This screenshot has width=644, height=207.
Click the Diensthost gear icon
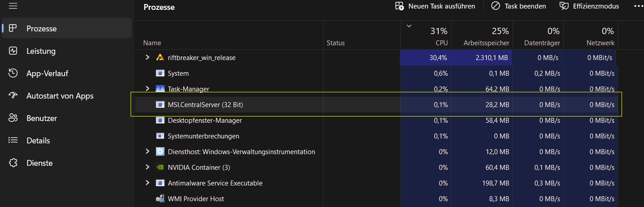coord(160,152)
